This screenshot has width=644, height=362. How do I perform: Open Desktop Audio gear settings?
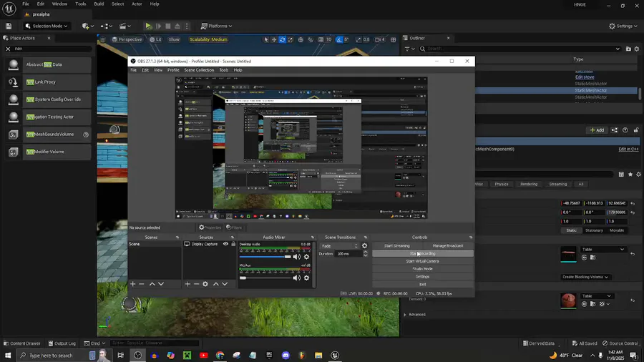click(x=306, y=257)
